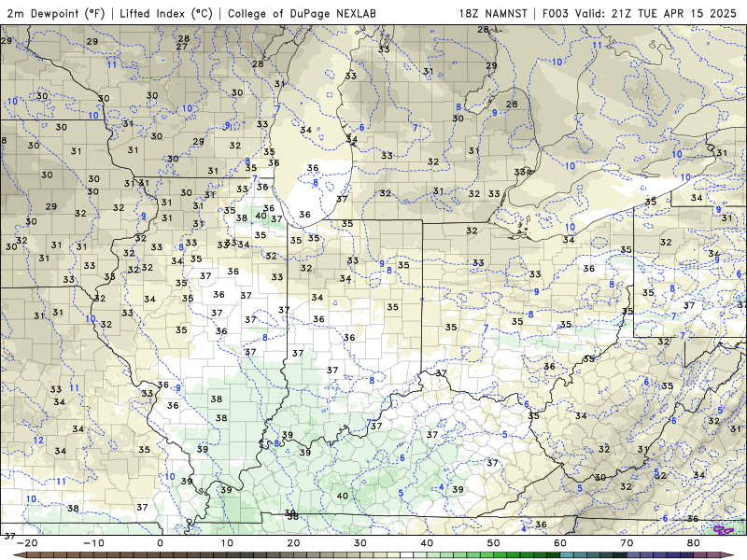Click the "F003 Valid: 21Z TUE APR 15 2025" text
747x560 pixels.
click(x=640, y=13)
